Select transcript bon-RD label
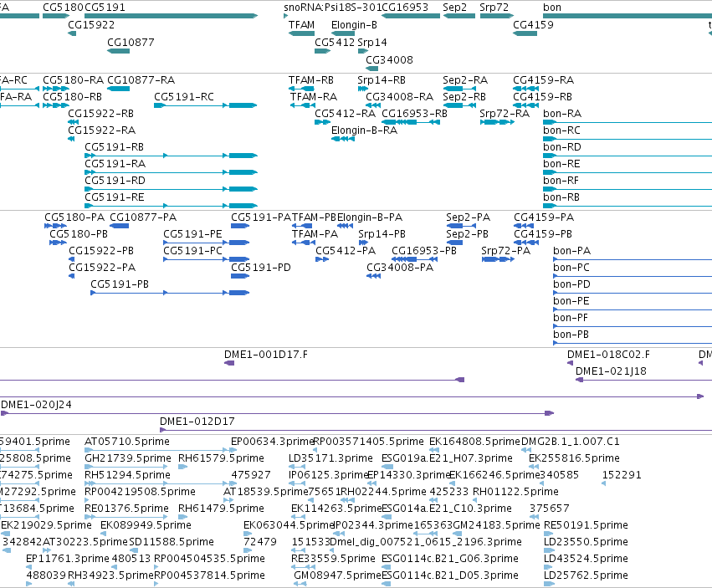Screen dimensions: 712x588 tap(562, 147)
